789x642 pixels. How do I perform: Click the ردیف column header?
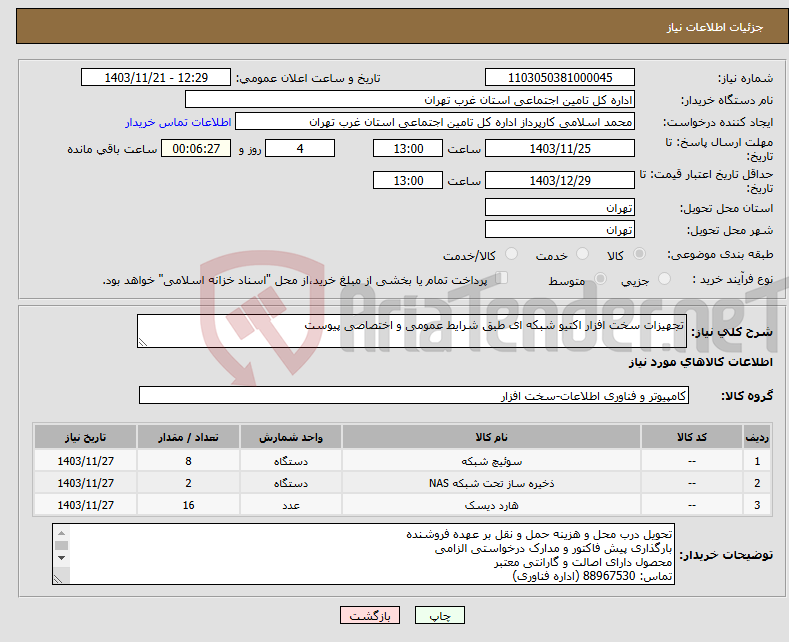(757, 437)
